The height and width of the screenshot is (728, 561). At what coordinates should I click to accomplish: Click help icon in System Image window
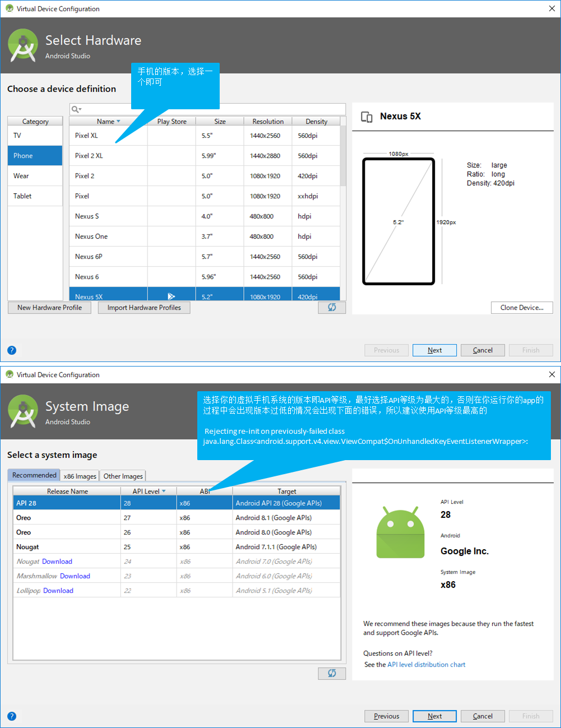pos(12,716)
